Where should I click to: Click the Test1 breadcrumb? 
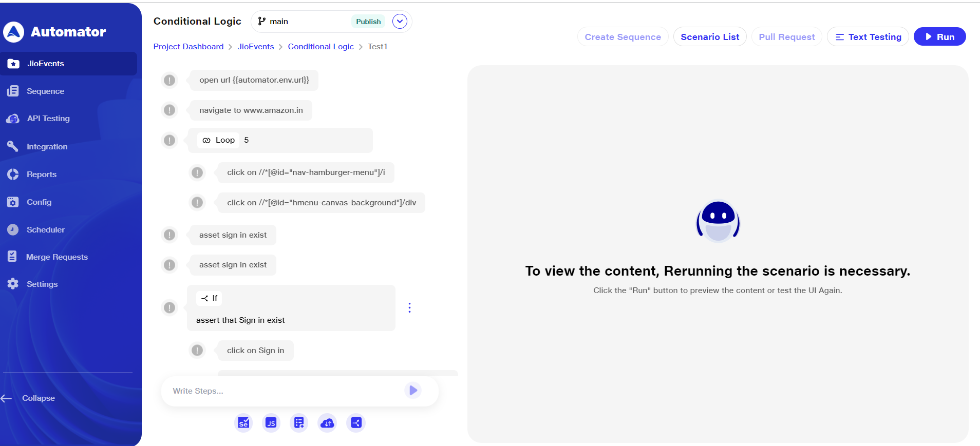(378, 47)
